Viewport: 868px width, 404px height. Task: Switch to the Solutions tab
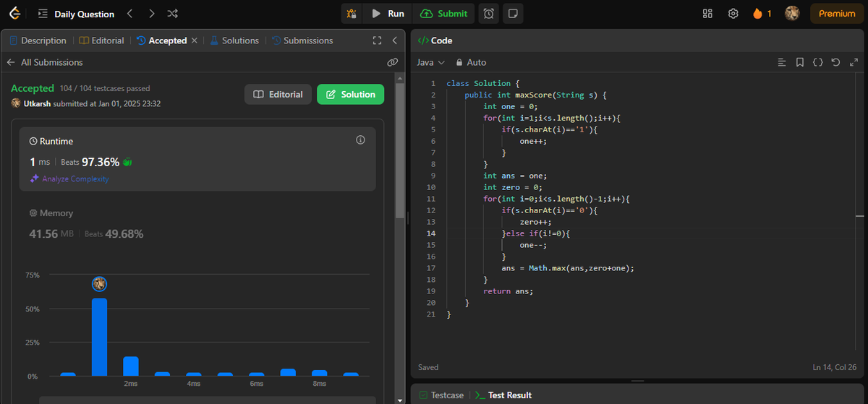tap(234, 40)
